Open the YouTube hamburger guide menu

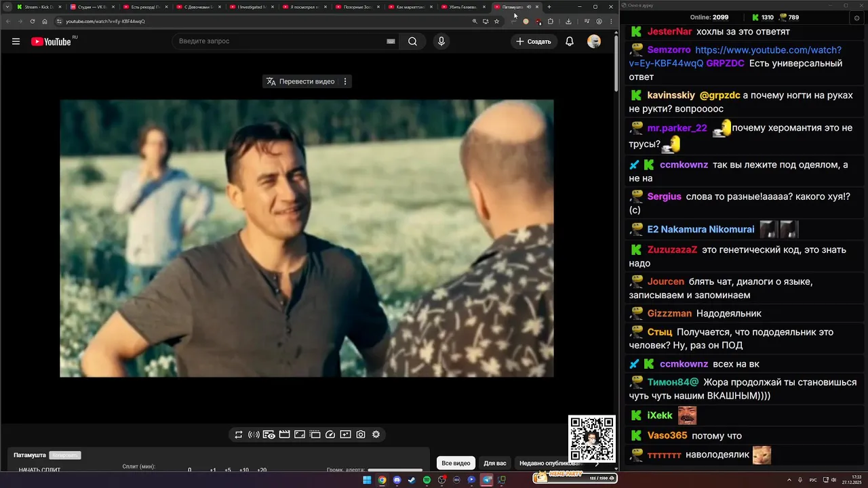pos(16,41)
